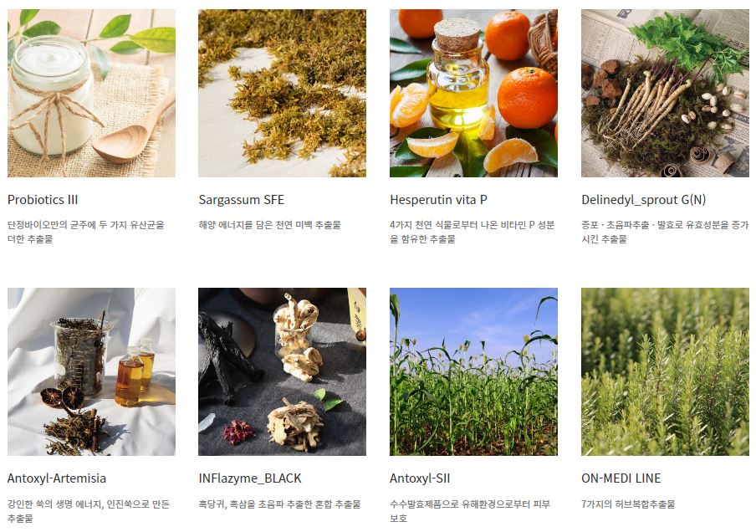The height and width of the screenshot is (532, 756).
Task: Select the Antoxyl-SII sorghum field image
Action: tap(473, 372)
